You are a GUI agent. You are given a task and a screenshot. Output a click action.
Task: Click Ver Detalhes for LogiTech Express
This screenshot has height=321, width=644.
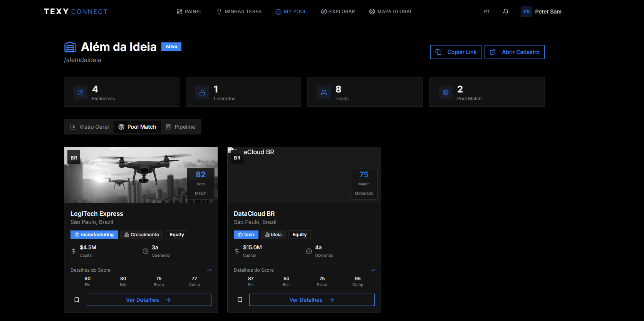point(149,300)
